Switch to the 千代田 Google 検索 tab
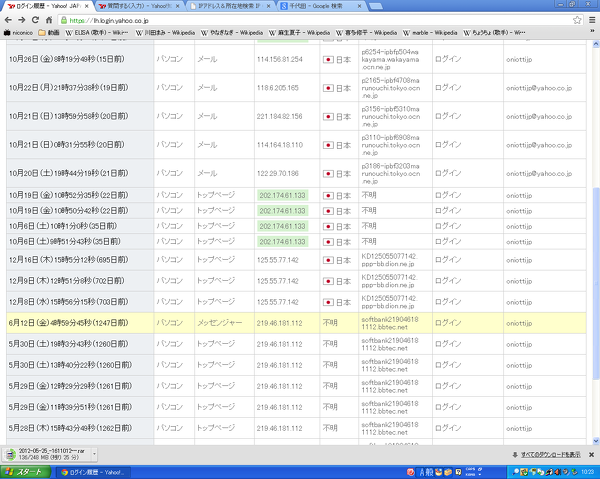Viewport: 600px width, 479px height. pyautogui.click(x=321, y=6)
